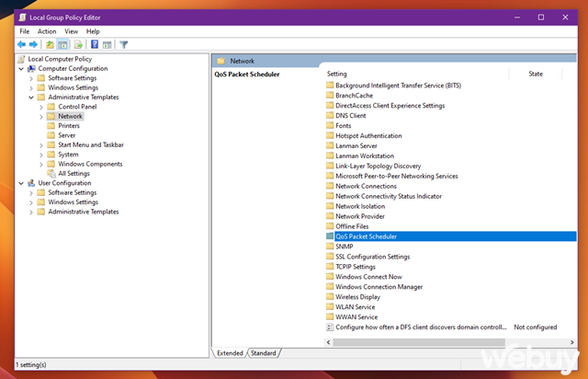This screenshot has height=379, width=588.
Task: Open the Action menu
Action: click(47, 31)
